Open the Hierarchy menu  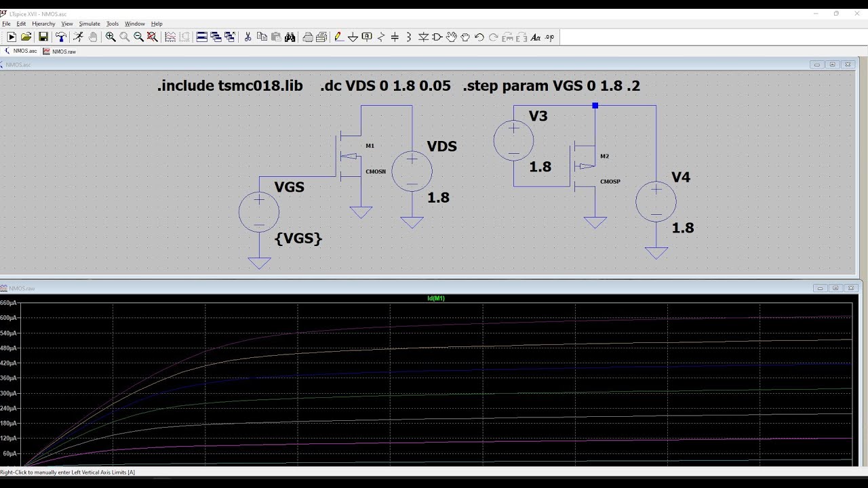point(43,24)
